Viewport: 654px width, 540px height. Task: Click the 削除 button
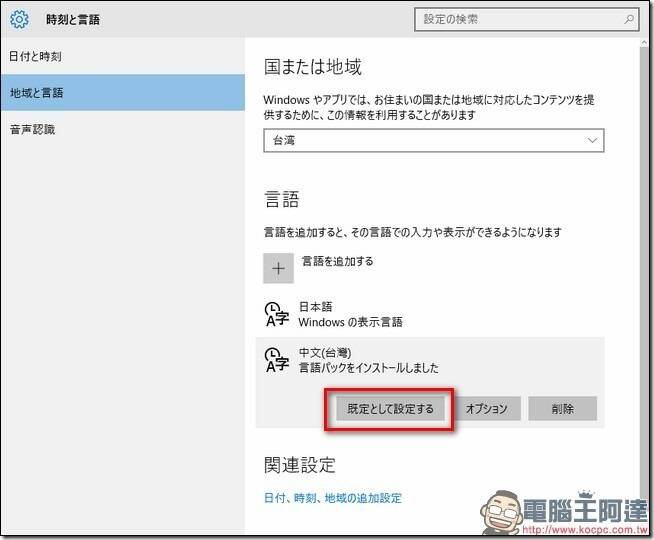(563, 409)
